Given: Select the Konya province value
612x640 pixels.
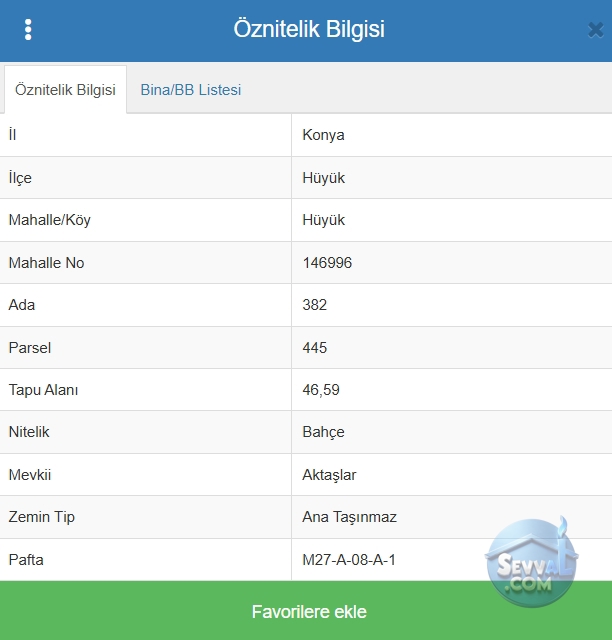Looking at the screenshot, I should point(323,135).
